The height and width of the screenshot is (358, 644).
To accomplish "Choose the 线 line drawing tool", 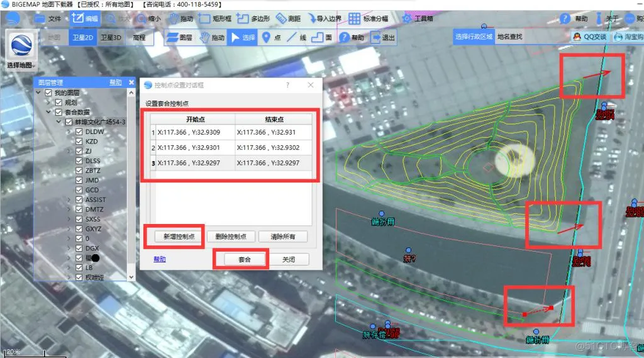I will (x=291, y=37).
